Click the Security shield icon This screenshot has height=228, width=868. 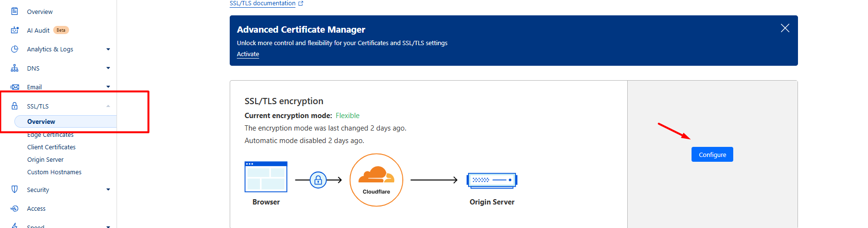pyautogui.click(x=15, y=190)
